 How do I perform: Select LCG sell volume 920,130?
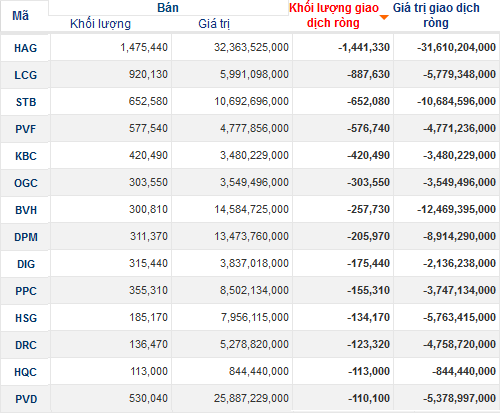coord(148,74)
